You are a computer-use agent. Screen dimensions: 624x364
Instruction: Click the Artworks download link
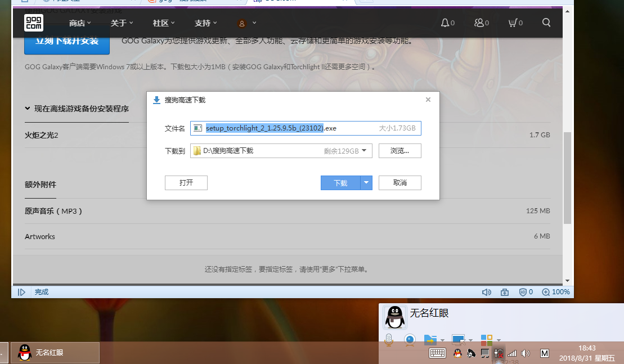pyautogui.click(x=40, y=237)
